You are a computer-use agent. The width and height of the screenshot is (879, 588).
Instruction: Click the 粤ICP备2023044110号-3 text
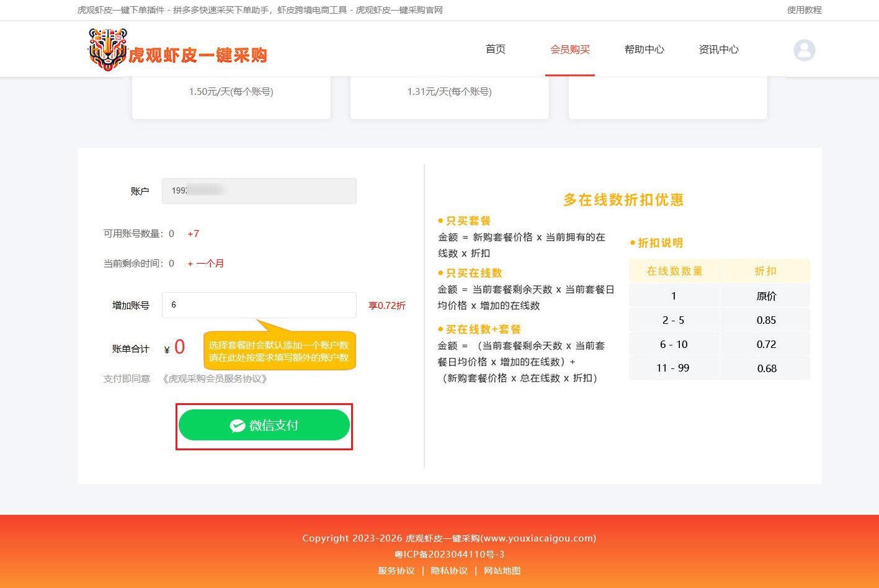pos(449,555)
